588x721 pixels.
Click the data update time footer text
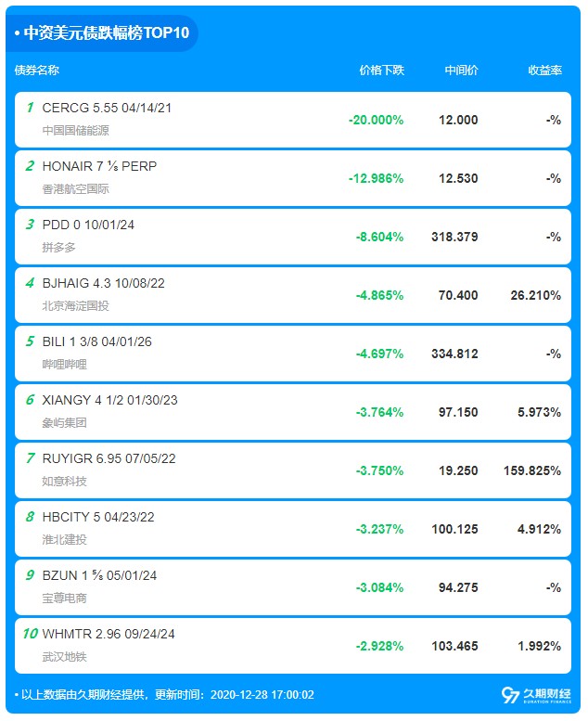pyautogui.click(x=164, y=694)
